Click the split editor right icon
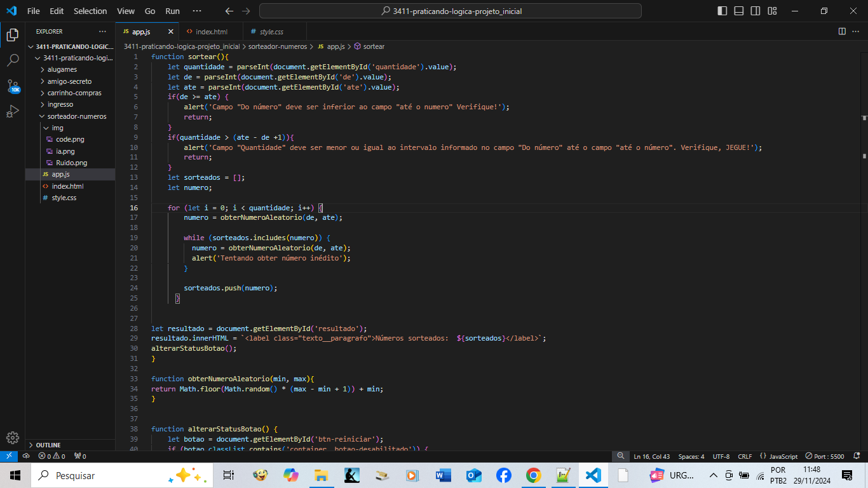 tap(842, 31)
